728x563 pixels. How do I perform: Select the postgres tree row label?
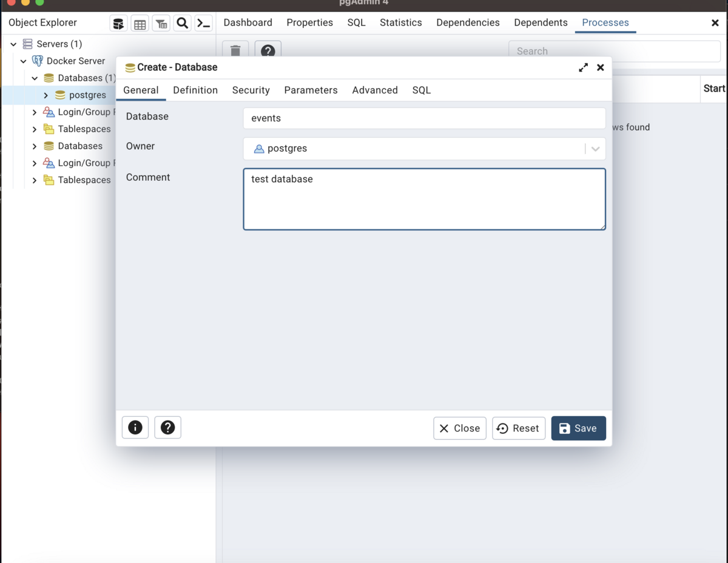click(87, 95)
